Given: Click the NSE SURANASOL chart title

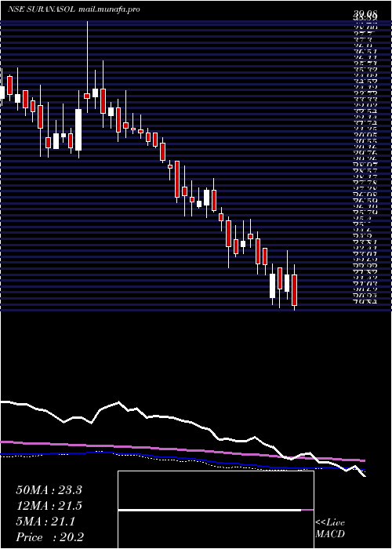Looking at the screenshot, I should click(x=42, y=9).
